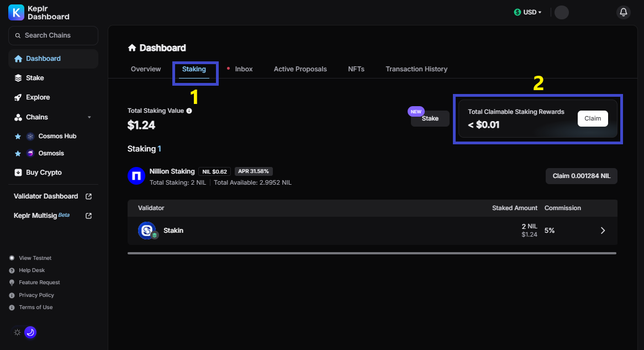Image resolution: width=644 pixels, height=350 pixels.
Task: Click the Buy Crypto download icon
Action: pyautogui.click(x=18, y=173)
